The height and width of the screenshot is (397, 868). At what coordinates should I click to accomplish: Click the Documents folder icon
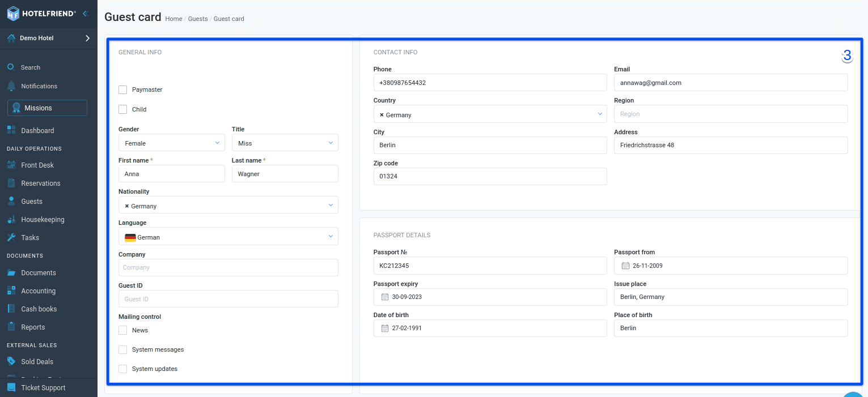point(11,272)
